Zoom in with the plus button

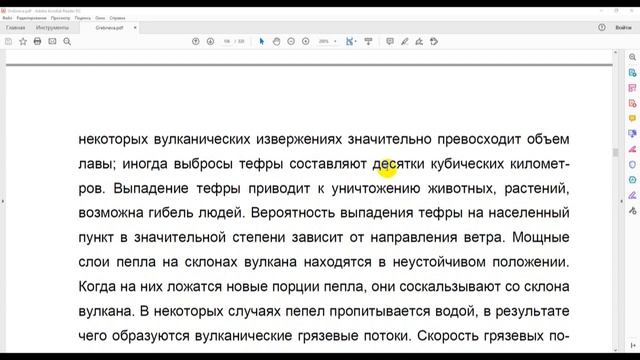(306, 41)
